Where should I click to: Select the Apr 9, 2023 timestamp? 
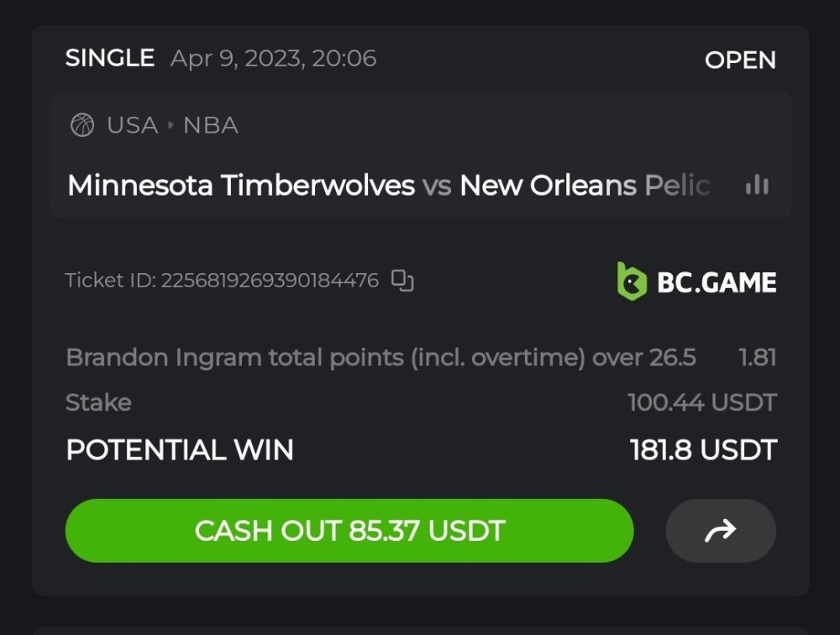point(273,58)
